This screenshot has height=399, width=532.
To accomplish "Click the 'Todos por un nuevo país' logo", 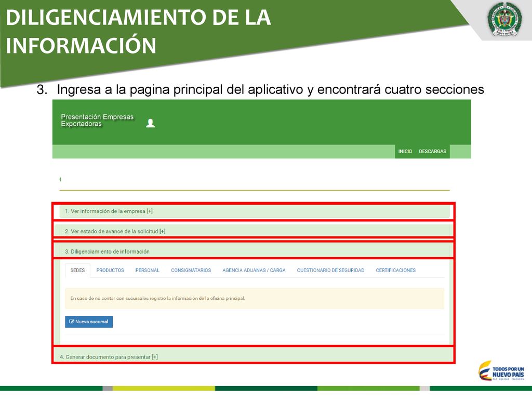I will (x=501, y=371).
